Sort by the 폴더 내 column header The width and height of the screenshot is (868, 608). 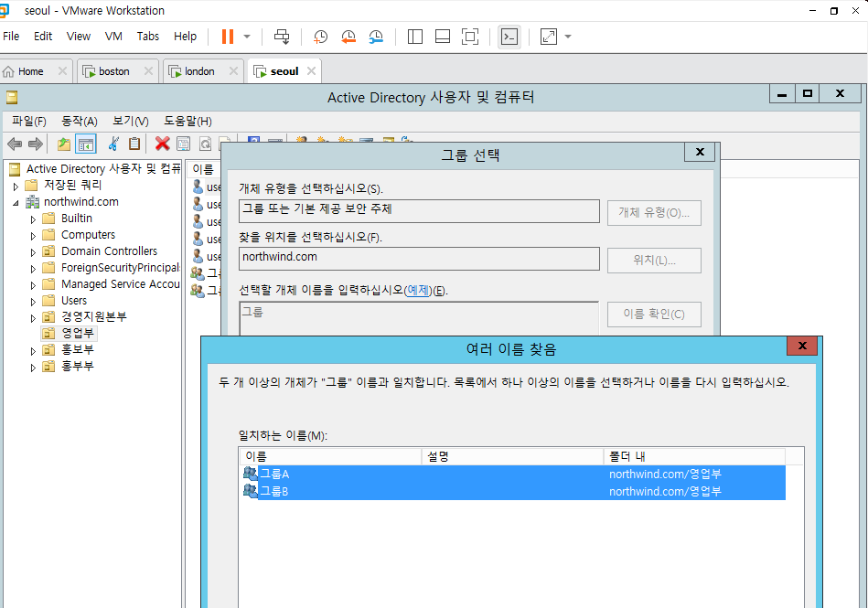pyautogui.click(x=694, y=456)
